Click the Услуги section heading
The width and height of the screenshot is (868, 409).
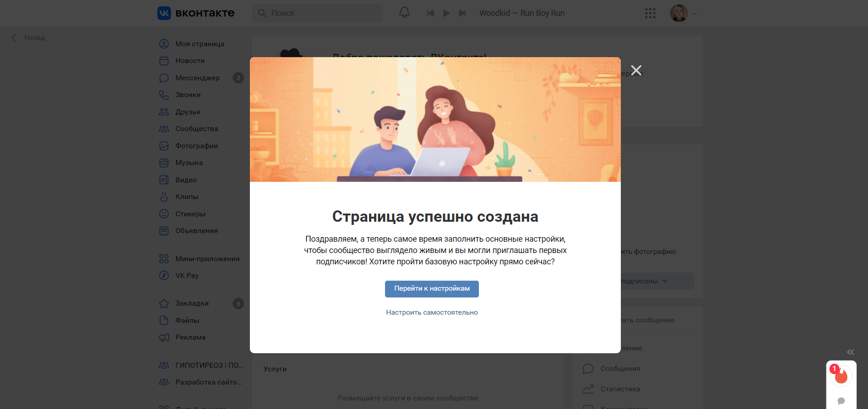point(275,369)
